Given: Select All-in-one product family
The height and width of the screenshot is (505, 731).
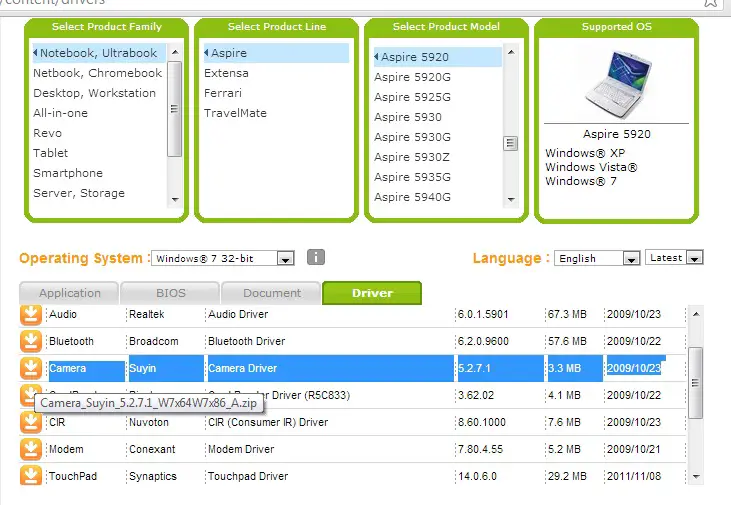Looking at the screenshot, I should pos(60,113).
